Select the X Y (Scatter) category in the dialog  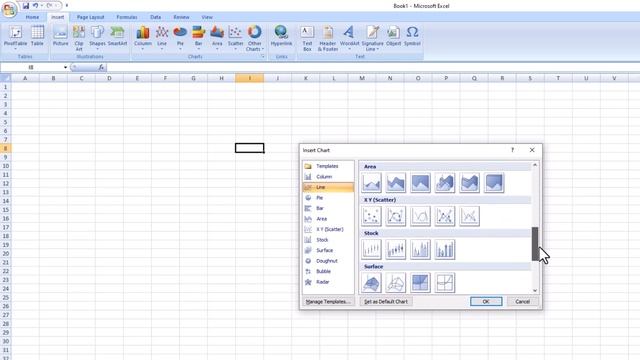(x=328, y=229)
